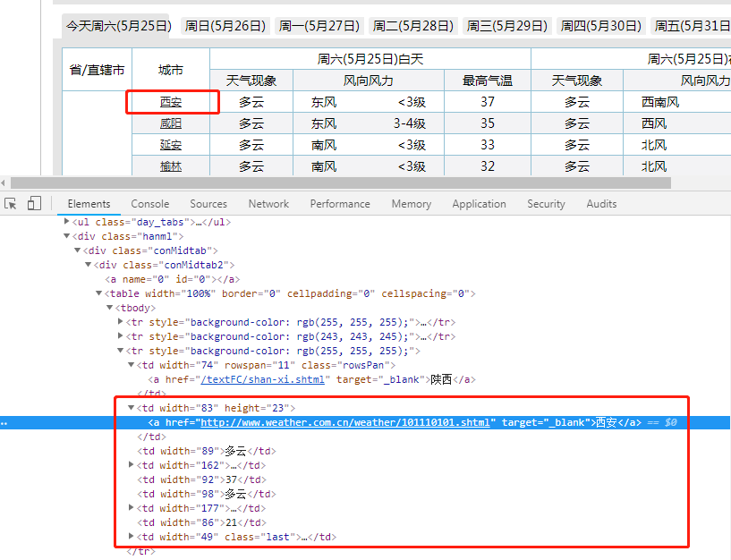This screenshot has width=731, height=560.
Task: Open the Network tab
Action: (x=268, y=204)
